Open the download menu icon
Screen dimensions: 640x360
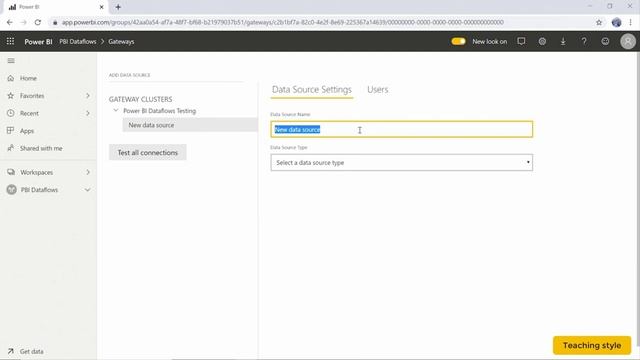(563, 41)
